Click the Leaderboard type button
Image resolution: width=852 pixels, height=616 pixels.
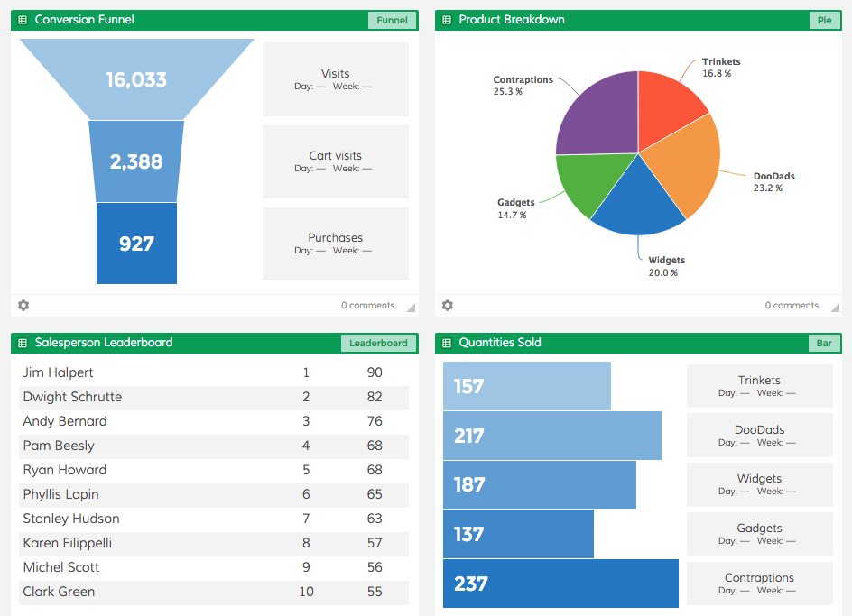coord(378,343)
